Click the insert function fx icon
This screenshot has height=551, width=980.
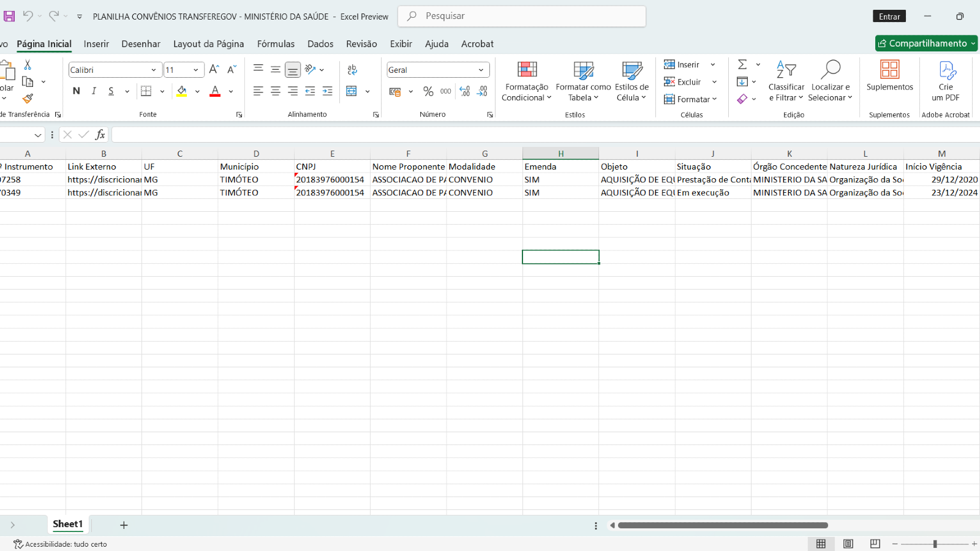(100, 135)
